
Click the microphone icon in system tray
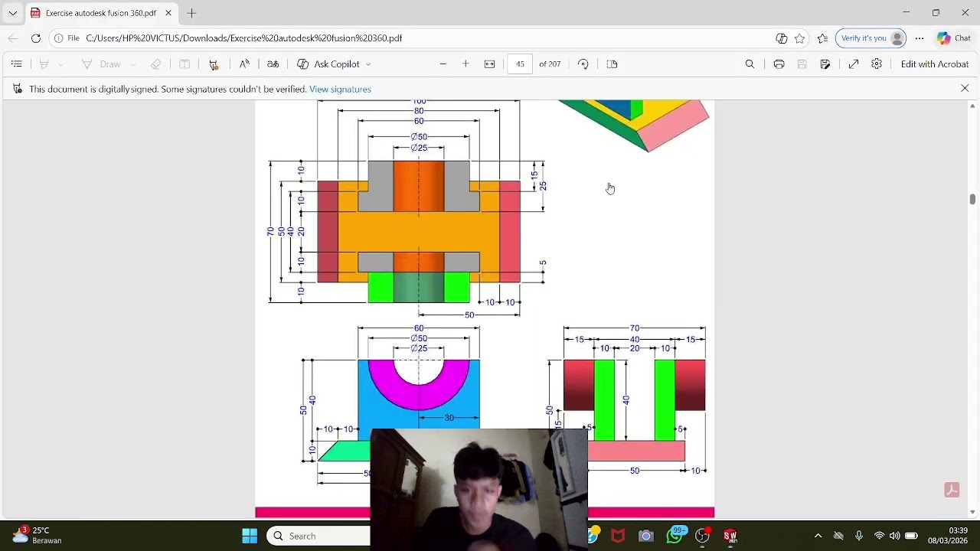tap(859, 536)
